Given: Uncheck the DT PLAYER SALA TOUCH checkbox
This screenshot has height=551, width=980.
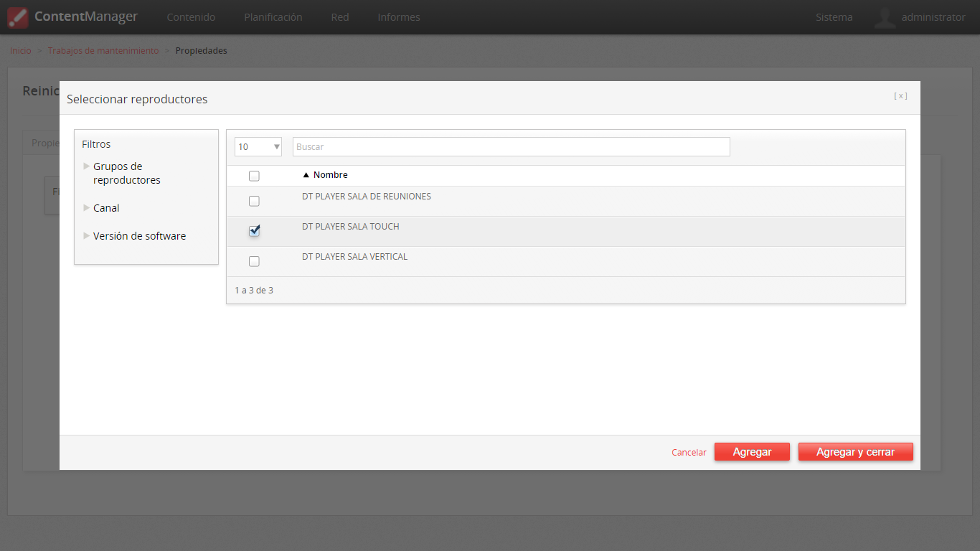Looking at the screenshot, I should coord(254,231).
